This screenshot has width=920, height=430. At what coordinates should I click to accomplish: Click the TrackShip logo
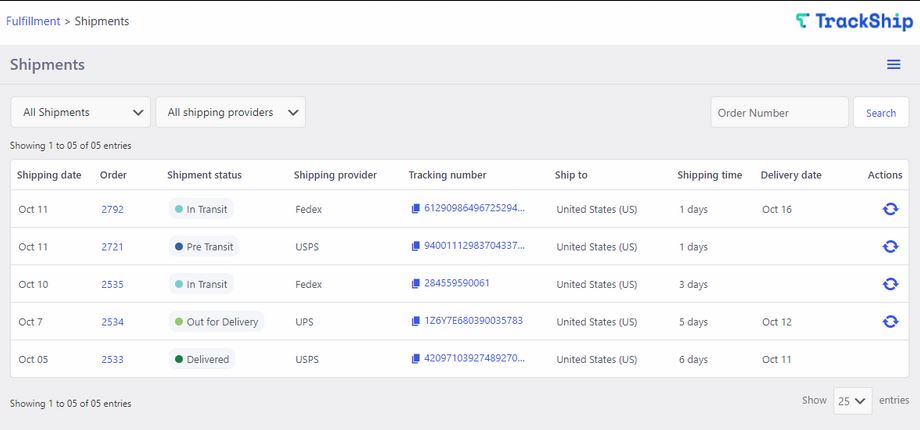coord(854,22)
